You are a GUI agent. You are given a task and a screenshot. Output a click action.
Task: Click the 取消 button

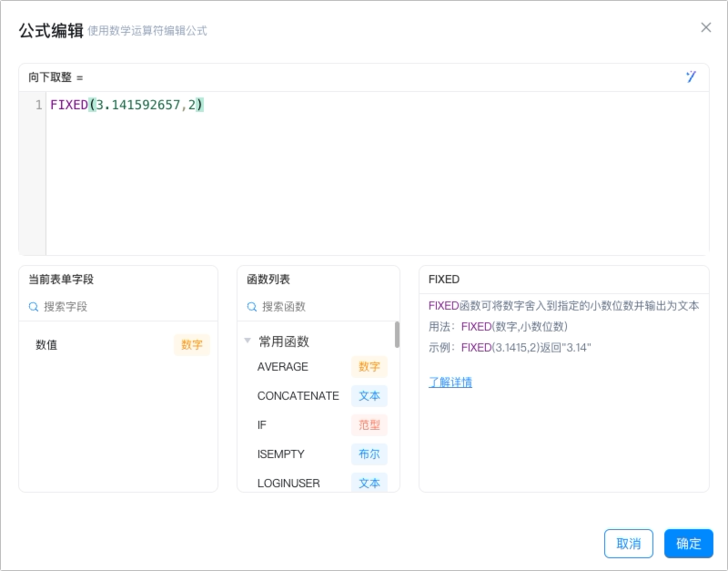click(629, 544)
